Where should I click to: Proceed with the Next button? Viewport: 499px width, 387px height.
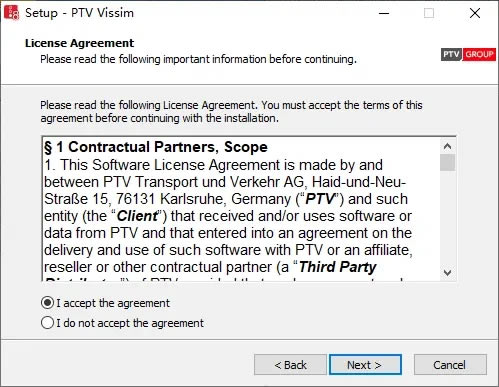click(x=365, y=365)
